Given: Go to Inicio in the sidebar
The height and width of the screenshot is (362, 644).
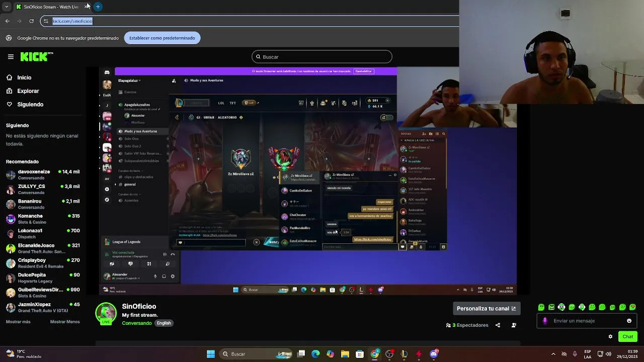Looking at the screenshot, I should (x=24, y=77).
